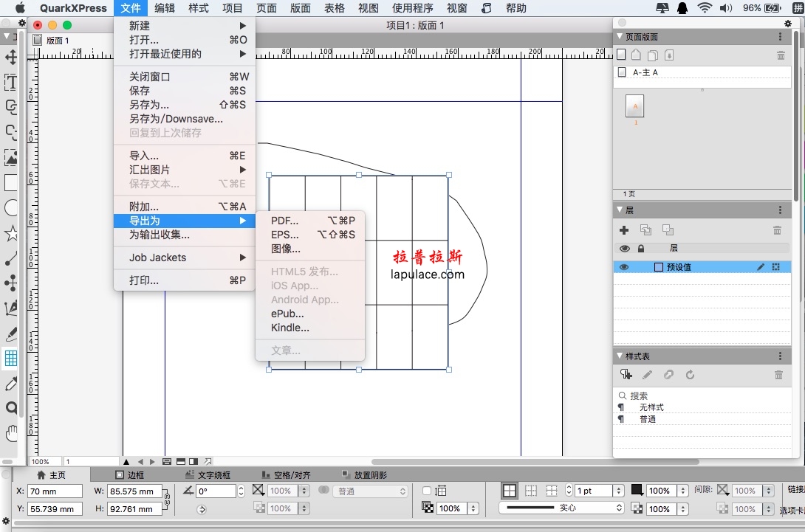Screen dimensions: 805x532
Task: Open palette gear menu top right
Action: (x=787, y=23)
